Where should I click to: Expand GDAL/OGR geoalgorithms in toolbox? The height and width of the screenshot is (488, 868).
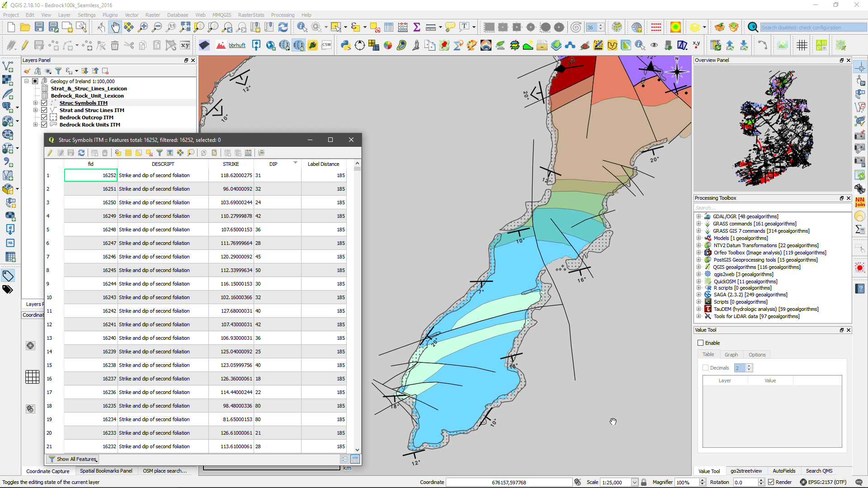click(698, 216)
